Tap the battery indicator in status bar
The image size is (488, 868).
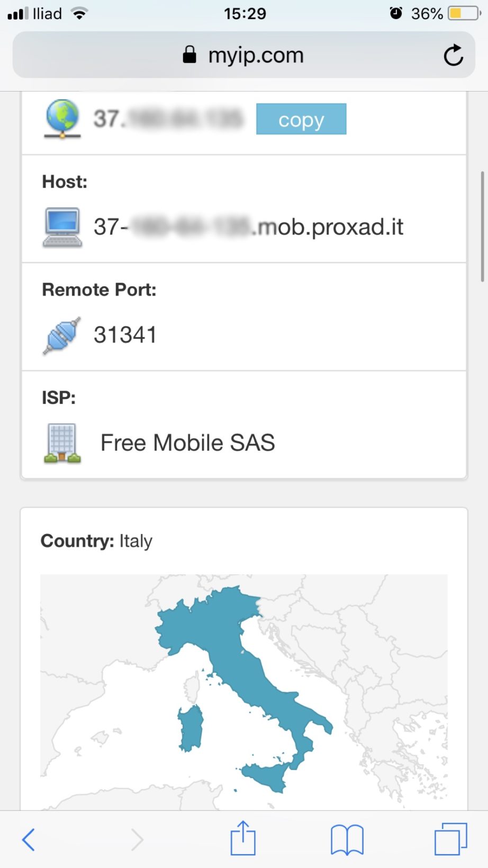(463, 13)
